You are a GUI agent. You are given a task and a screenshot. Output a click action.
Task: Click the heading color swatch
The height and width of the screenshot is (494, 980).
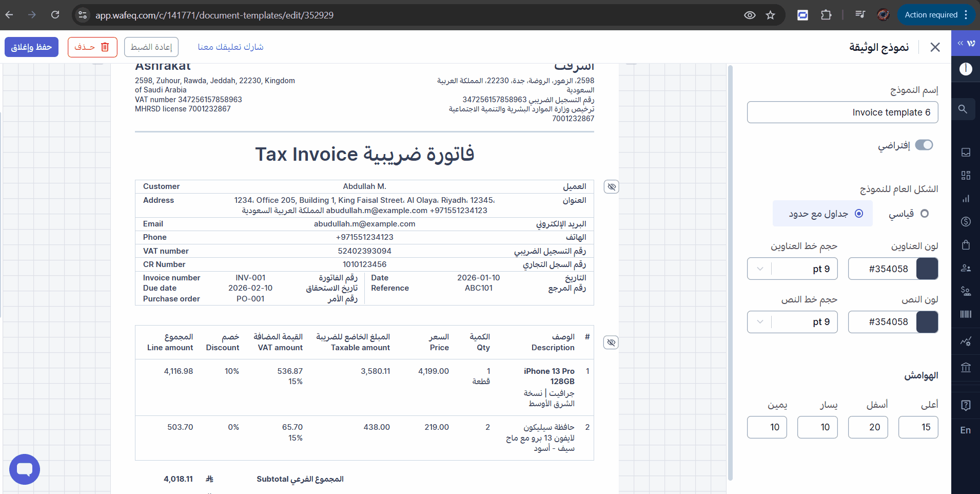pyautogui.click(x=927, y=269)
